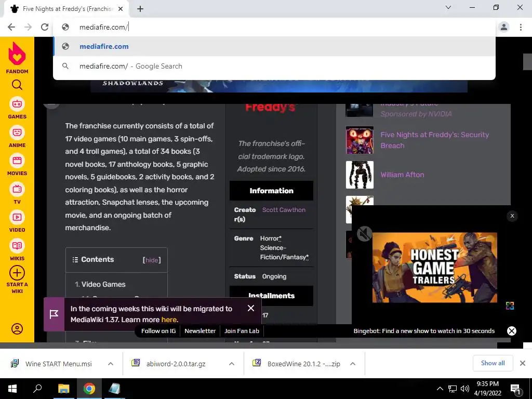Image resolution: width=532 pixels, height=399 pixels.
Task: Show all downloads
Action: [493, 363]
